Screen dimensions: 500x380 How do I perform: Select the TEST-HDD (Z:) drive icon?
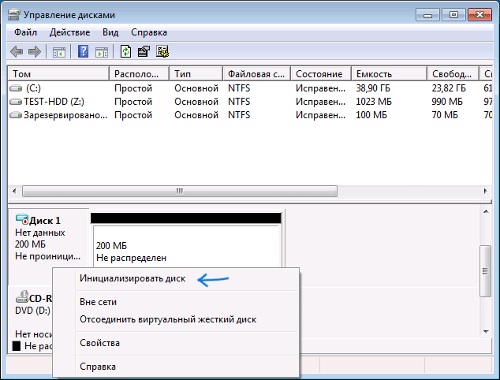click(x=16, y=102)
